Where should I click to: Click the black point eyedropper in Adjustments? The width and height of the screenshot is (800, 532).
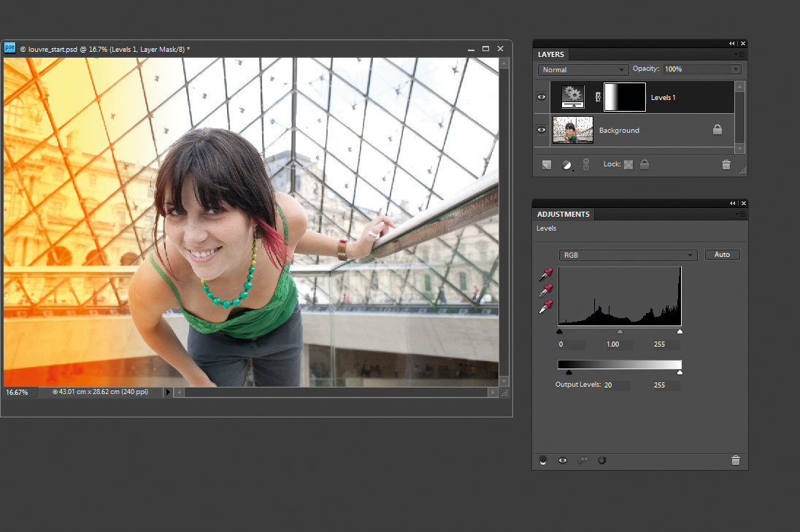[545, 274]
